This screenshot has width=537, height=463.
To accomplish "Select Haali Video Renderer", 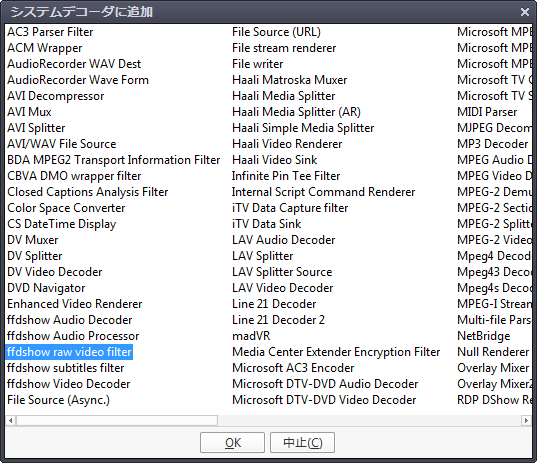I will point(287,144).
